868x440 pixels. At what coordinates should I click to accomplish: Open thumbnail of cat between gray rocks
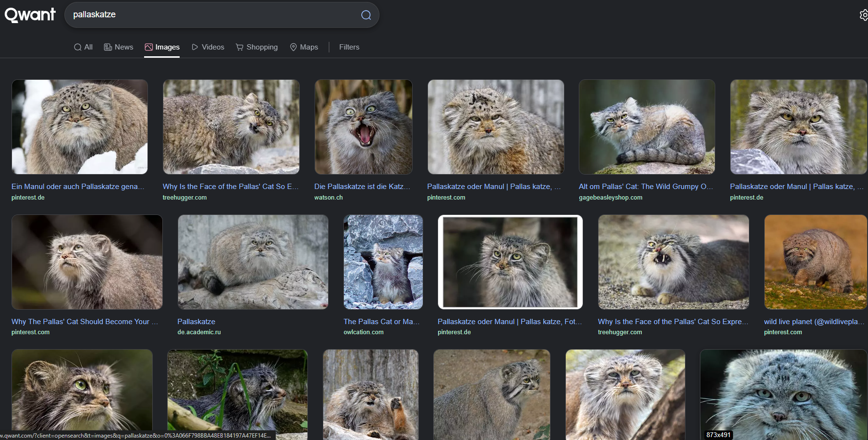coord(383,262)
